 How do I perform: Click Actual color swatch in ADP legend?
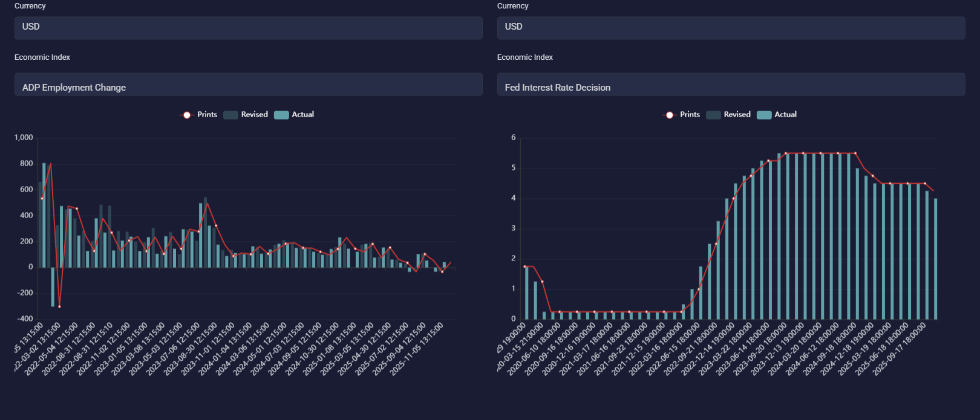(281, 115)
